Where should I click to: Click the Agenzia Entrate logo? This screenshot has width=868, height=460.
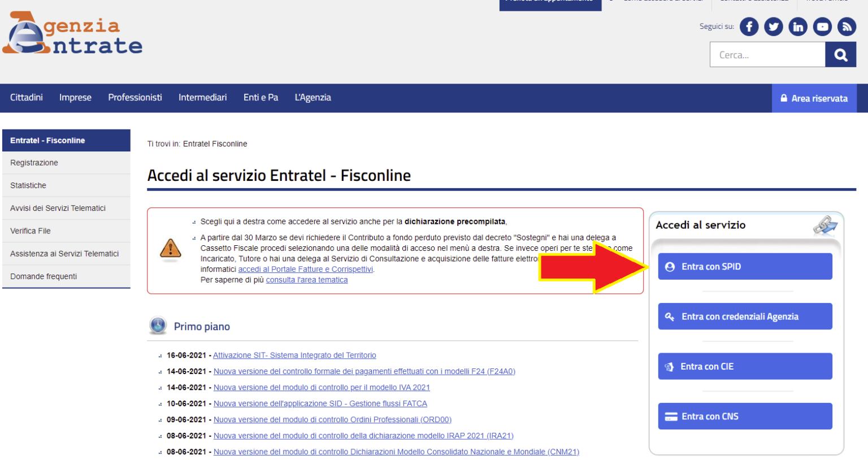click(x=72, y=34)
